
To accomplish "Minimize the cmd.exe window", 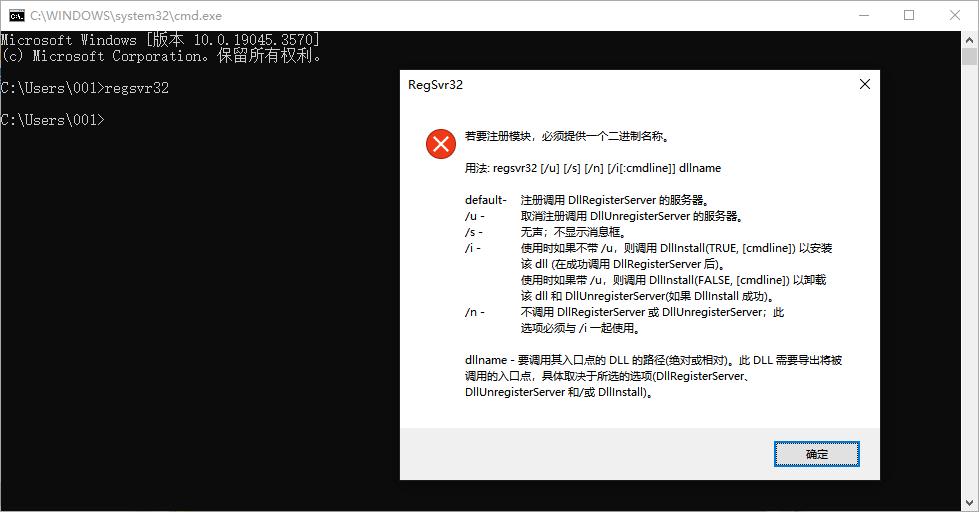I will [862, 15].
